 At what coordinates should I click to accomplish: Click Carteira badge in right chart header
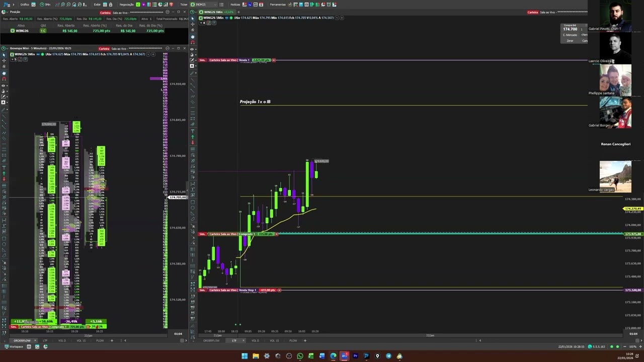pos(533,12)
